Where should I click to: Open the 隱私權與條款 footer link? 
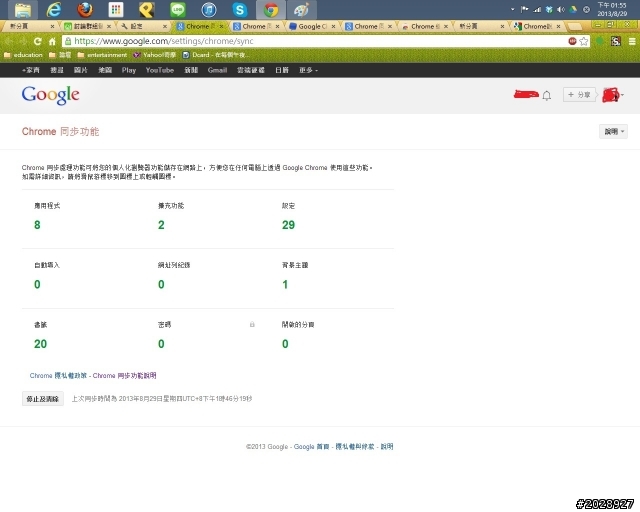click(x=355, y=447)
